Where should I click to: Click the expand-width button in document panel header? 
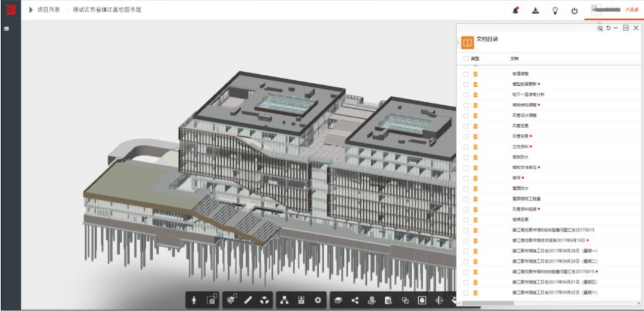coord(626,28)
